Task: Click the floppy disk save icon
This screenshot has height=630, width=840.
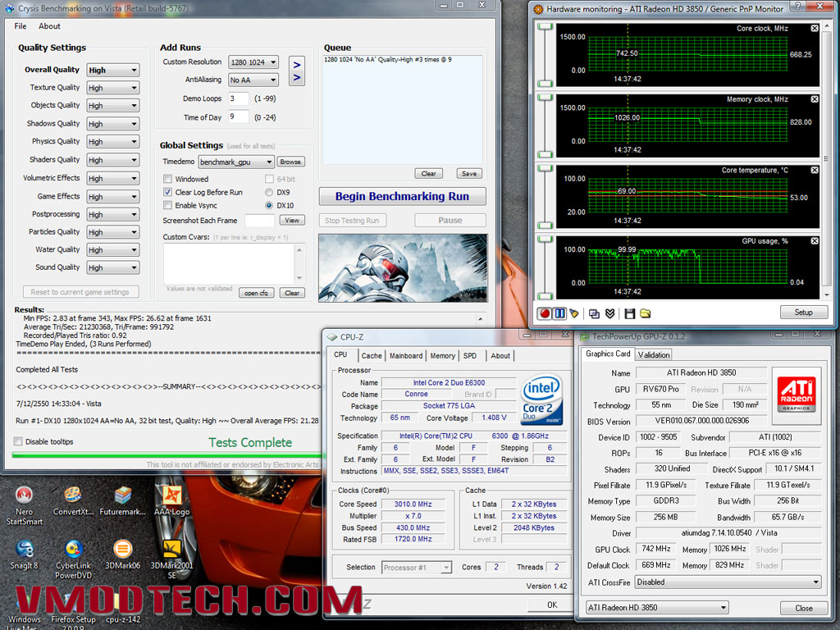Action: point(630,313)
